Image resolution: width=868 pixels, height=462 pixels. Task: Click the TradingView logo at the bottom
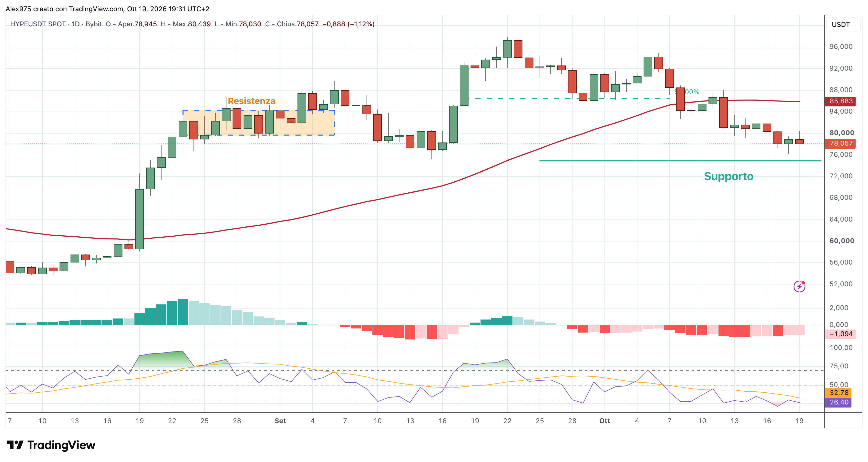51,445
